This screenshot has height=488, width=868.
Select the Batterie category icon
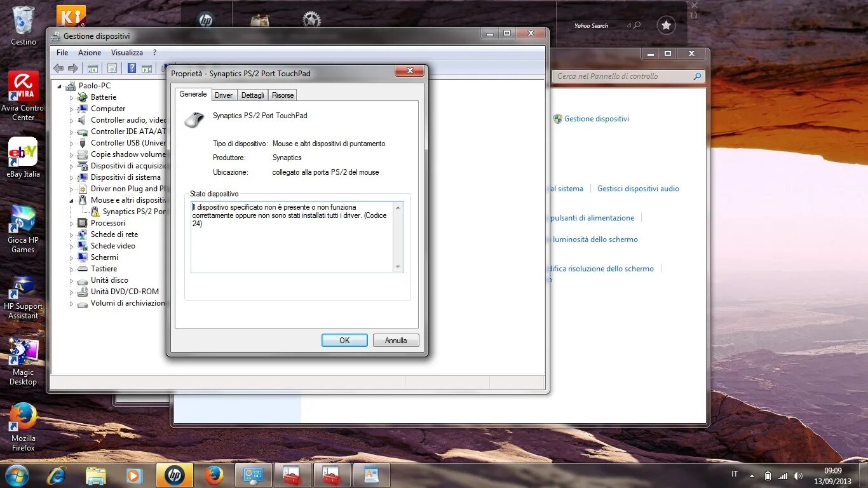tap(82, 97)
